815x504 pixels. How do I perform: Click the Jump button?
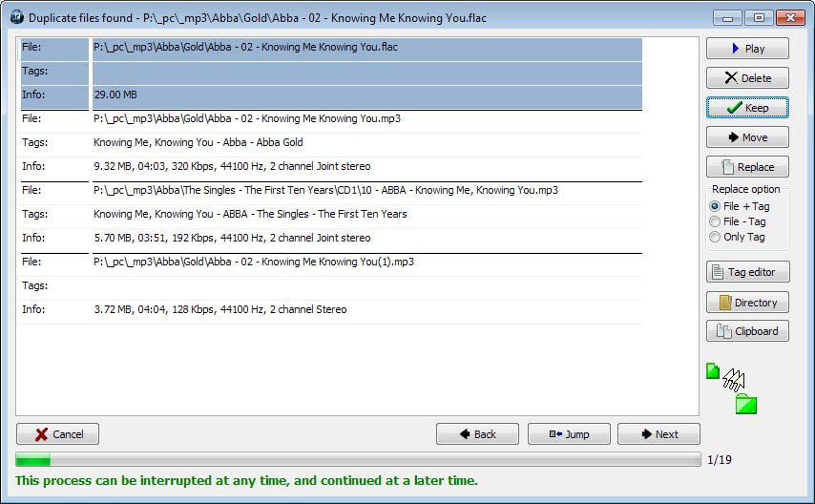click(x=569, y=434)
